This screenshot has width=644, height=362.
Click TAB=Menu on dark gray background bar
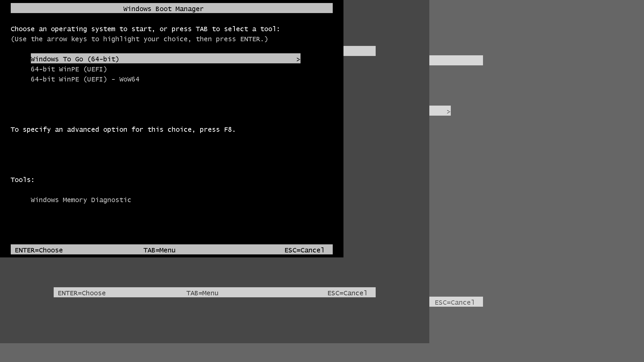coord(202,293)
